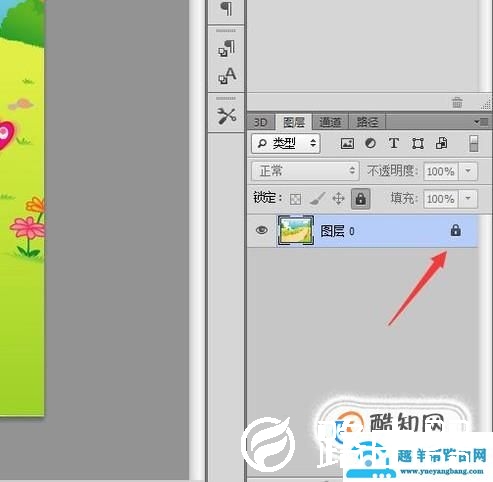
Task: Filter layers by smart objects icon
Action: tap(442, 144)
